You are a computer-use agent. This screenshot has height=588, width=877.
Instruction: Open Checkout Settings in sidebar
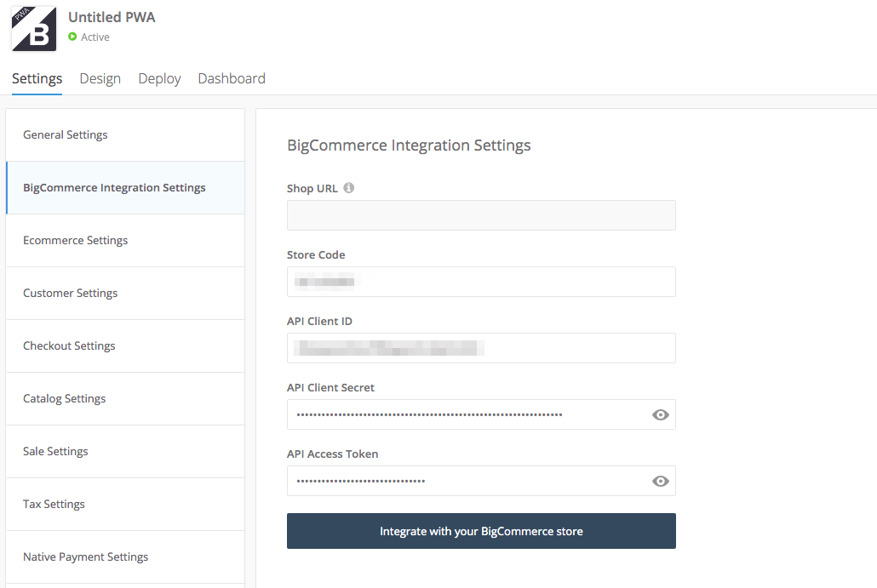69,345
